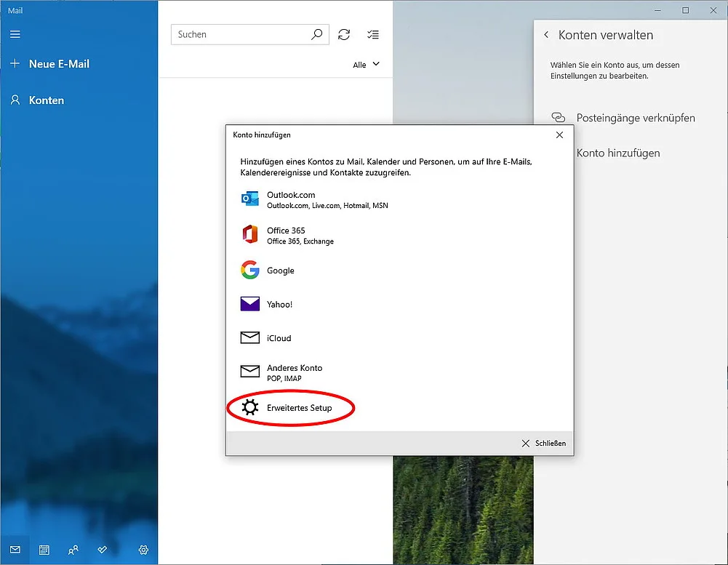Enable selection mode checklist icon

[x=373, y=34]
